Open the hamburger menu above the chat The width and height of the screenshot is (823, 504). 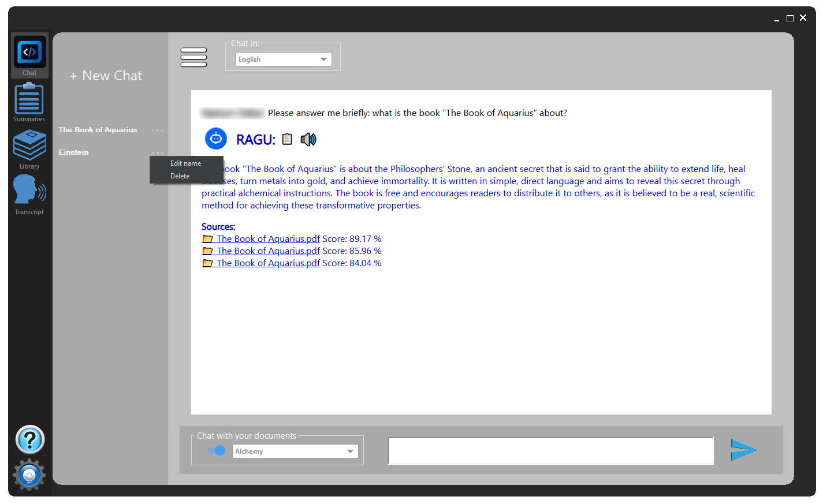(x=193, y=57)
